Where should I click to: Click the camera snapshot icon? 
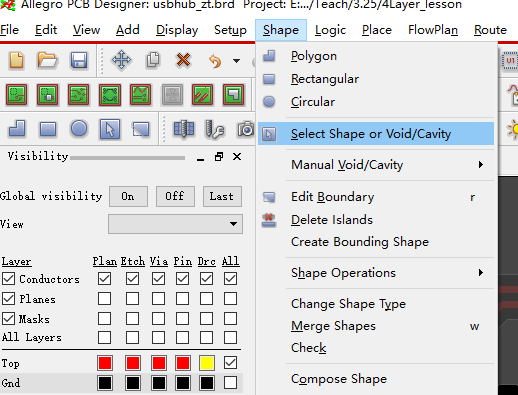click(246, 129)
